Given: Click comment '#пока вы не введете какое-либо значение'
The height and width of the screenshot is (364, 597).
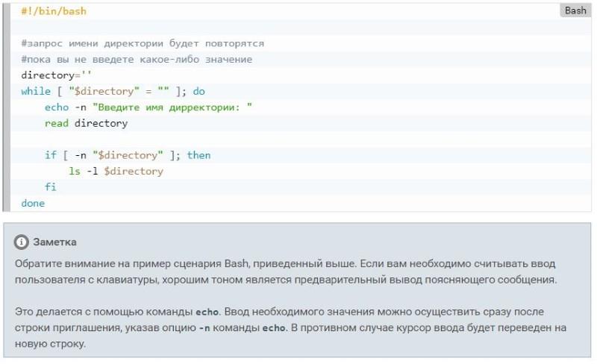Looking at the screenshot, I should [137, 60].
